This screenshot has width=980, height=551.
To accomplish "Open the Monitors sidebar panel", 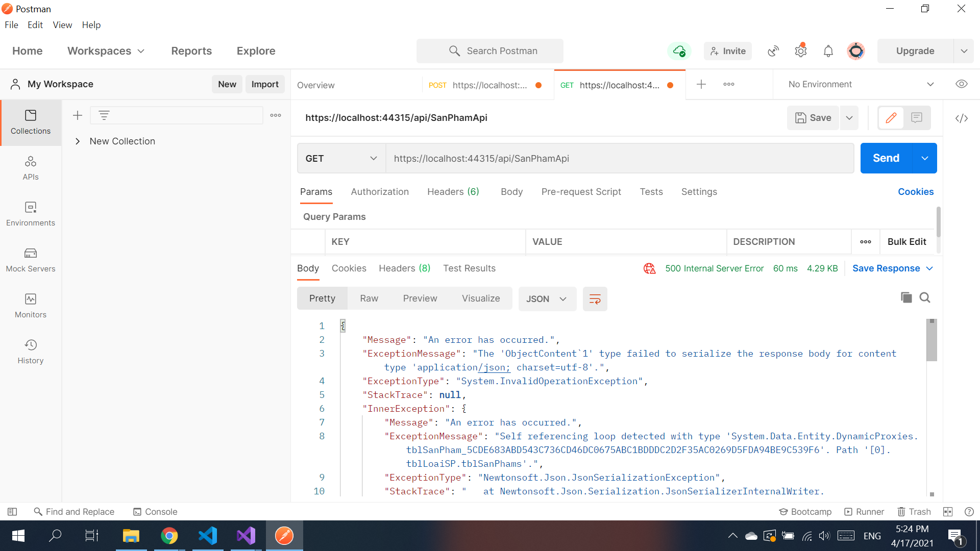I will (31, 306).
